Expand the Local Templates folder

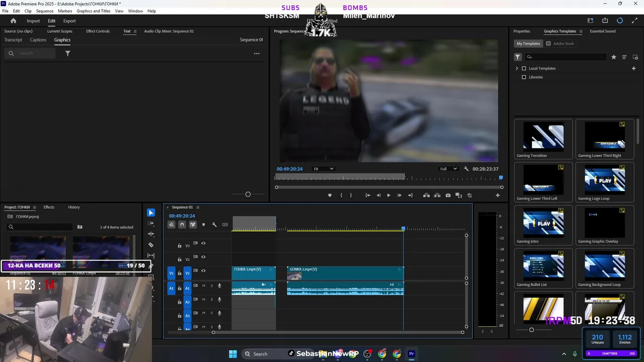[x=517, y=68]
